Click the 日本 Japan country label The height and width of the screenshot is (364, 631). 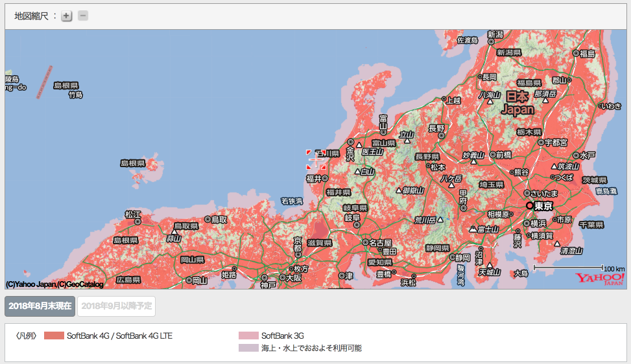(518, 103)
